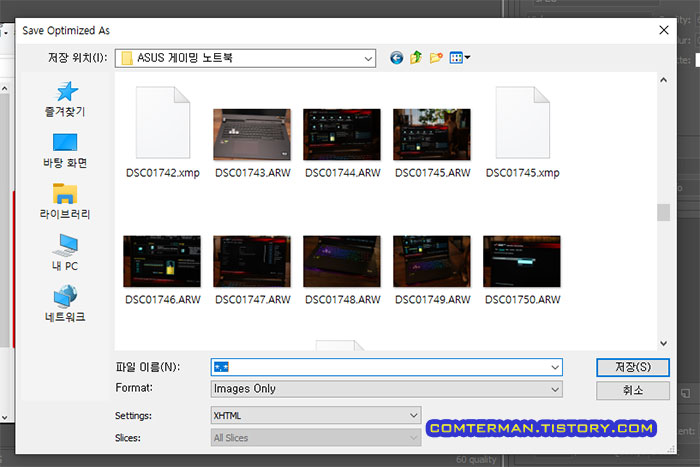
Task: Select the DSC01743.ARW thumbnail
Action: [x=252, y=134]
